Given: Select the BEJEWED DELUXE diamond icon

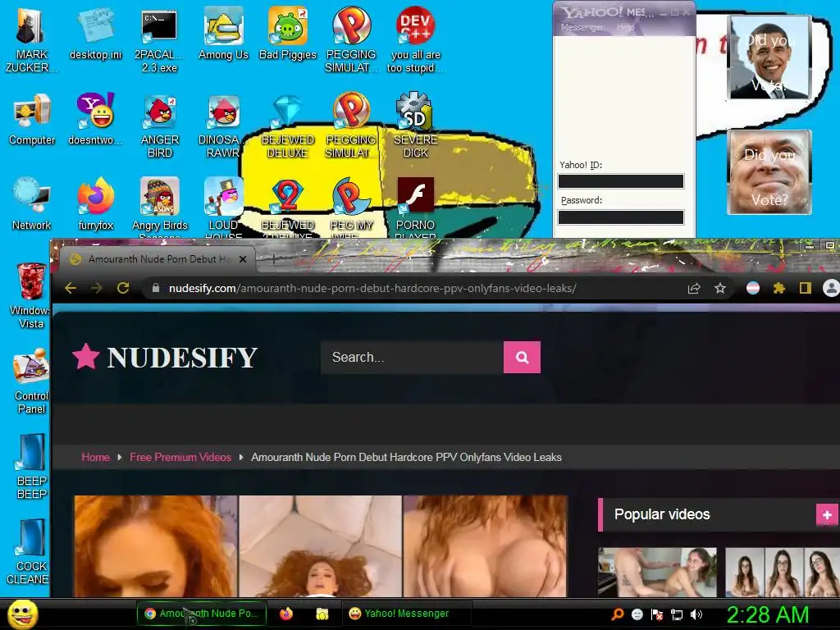Looking at the screenshot, I should (x=288, y=126).
